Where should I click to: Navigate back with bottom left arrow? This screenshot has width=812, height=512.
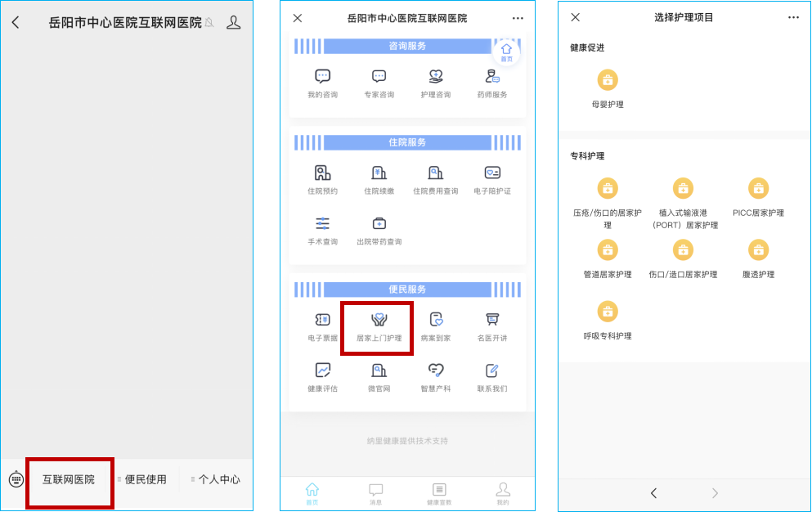click(x=653, y=493)
